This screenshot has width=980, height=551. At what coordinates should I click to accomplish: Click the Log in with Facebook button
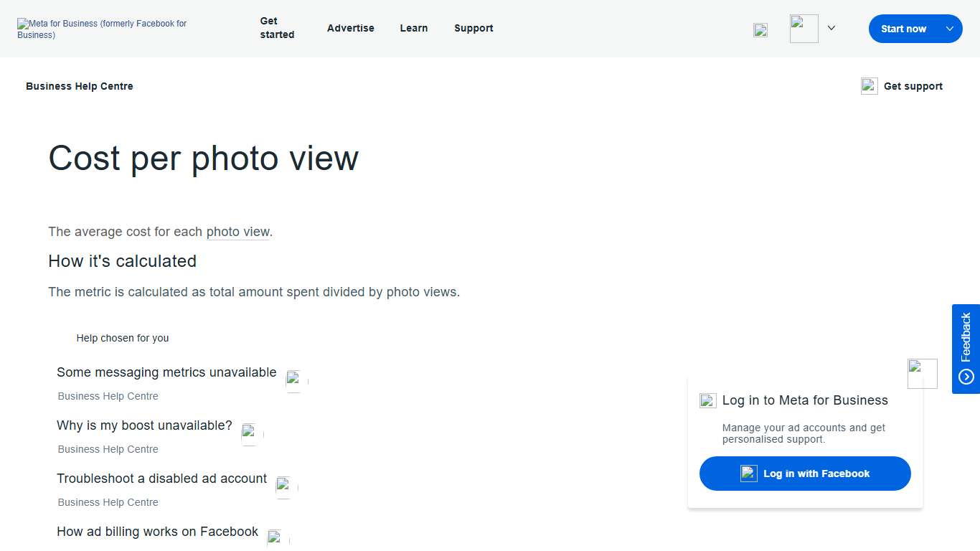[x=804, y=474]
